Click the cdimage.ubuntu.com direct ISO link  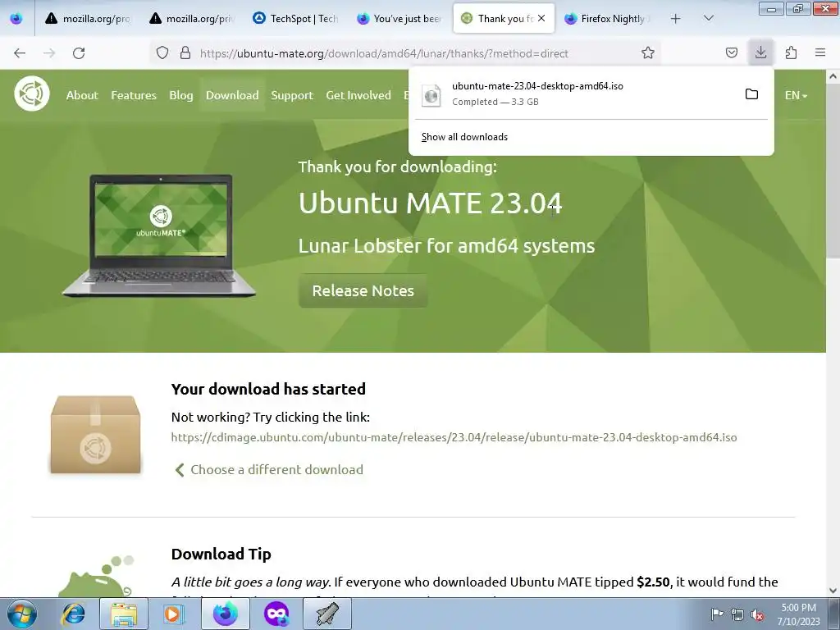coord(454,437)
